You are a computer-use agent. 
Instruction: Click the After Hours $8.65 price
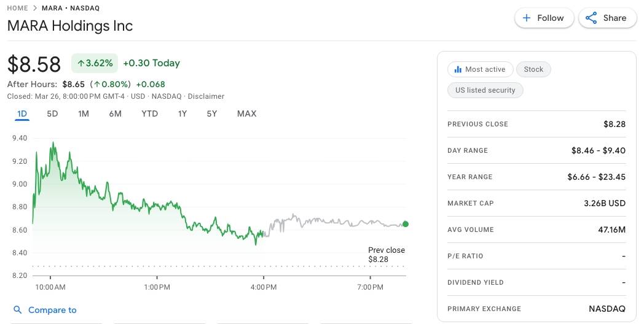coord(74,85)
